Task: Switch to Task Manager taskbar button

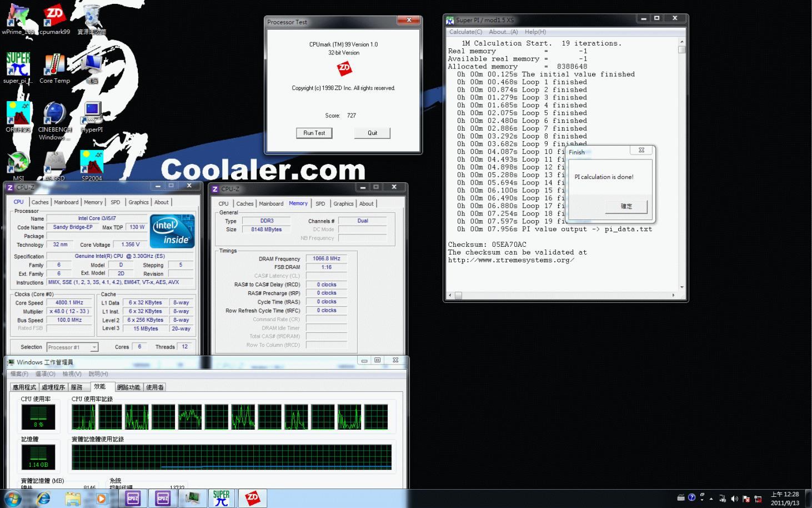Action: point(192,498)
